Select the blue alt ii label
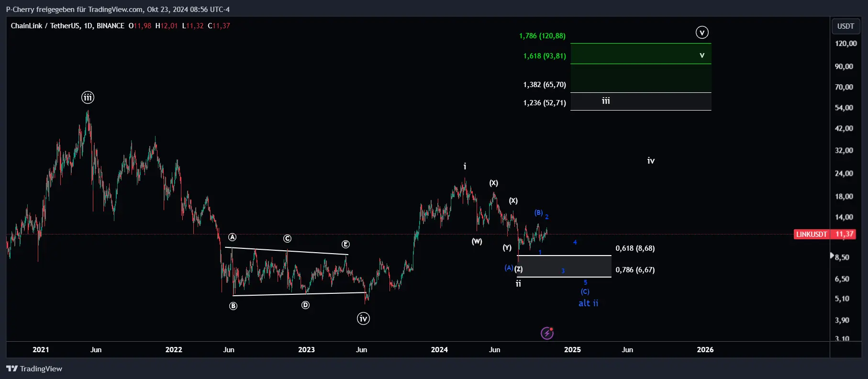Image resolution: width=868 pixels, height=379 pixels. tap(589, 303)
